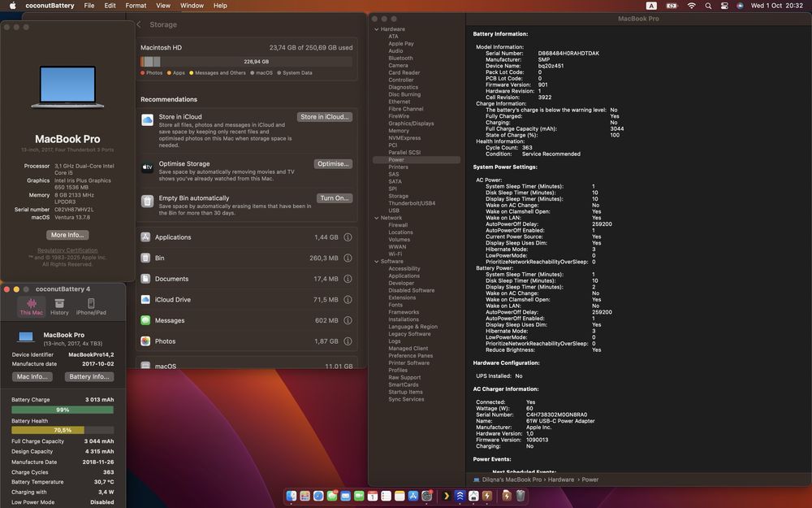Screen dimensions: 812x508
Task: Go back using the Storage back chevron
Action: (139, 25)
